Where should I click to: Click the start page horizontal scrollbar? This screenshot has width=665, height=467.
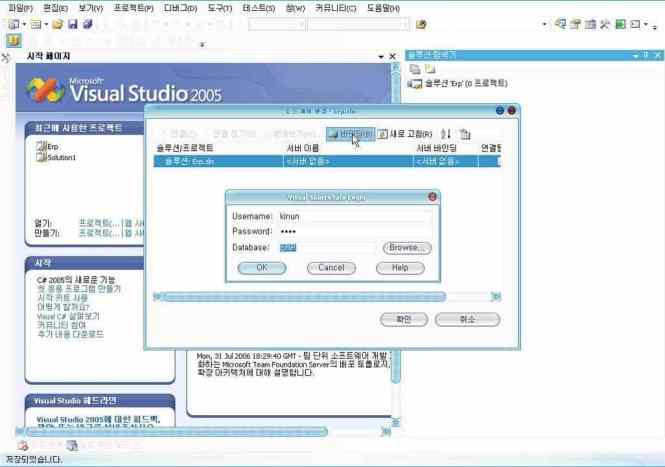[203, 432]
